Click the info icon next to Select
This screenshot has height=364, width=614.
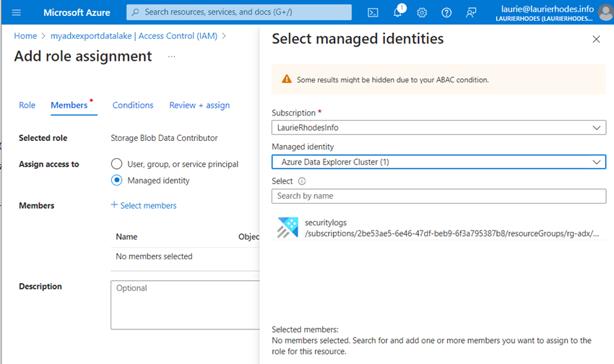click(x=302, y=181)
